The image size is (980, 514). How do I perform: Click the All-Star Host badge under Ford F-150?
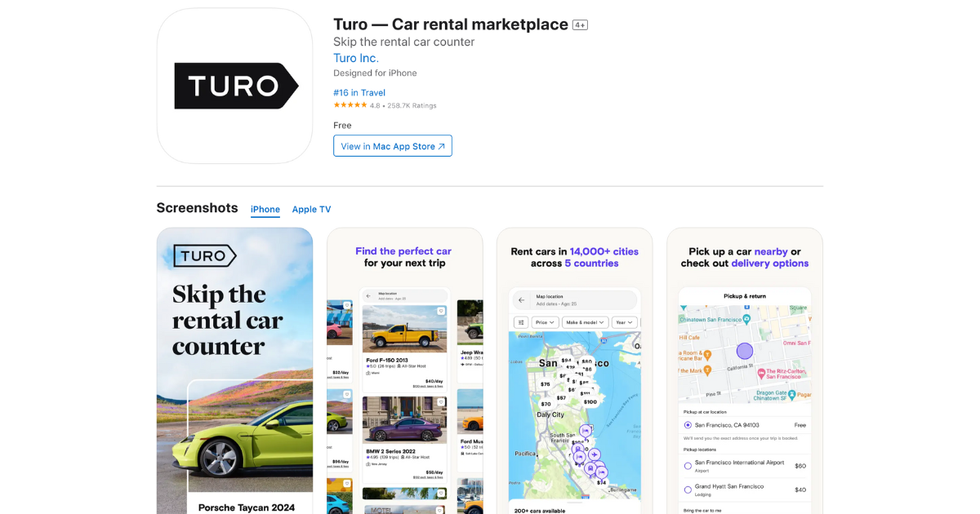click(413, 366)
